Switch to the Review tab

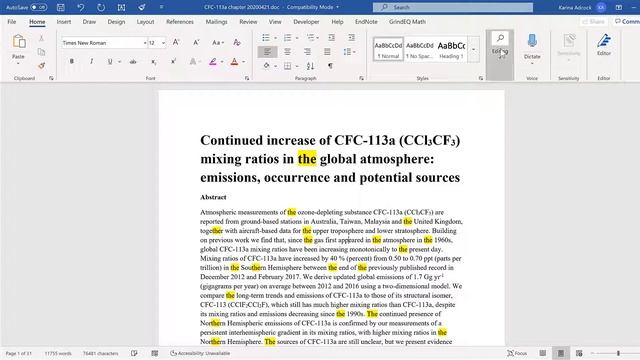(x=248, y=22)
